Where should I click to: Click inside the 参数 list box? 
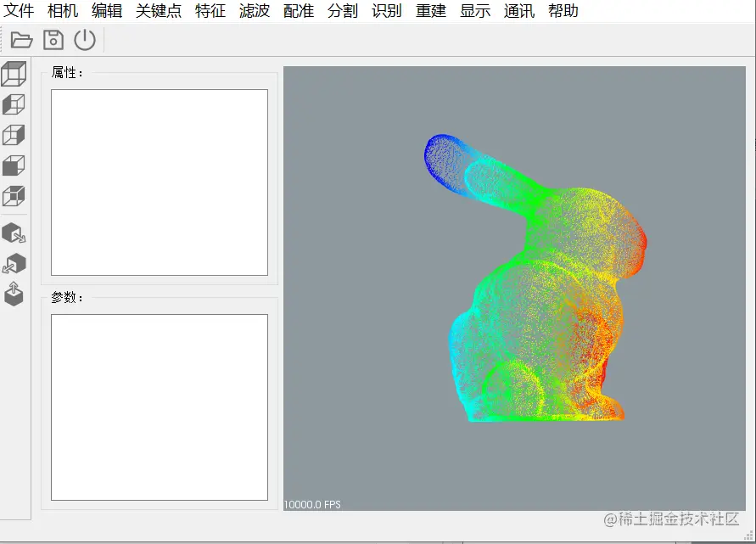pos(160,407)
